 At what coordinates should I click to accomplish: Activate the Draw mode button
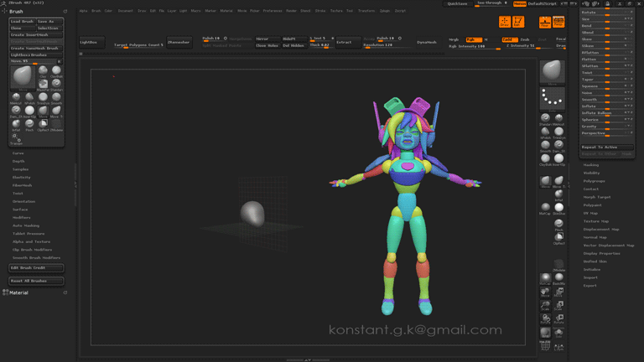[x=504, y=22]
